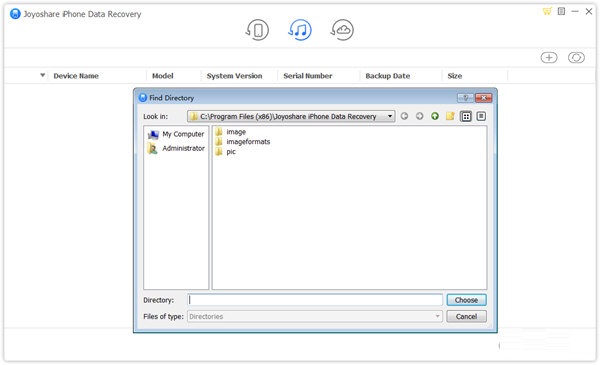
Task: Go back in Find Directory dialog
Action: (x=404, y=116)
